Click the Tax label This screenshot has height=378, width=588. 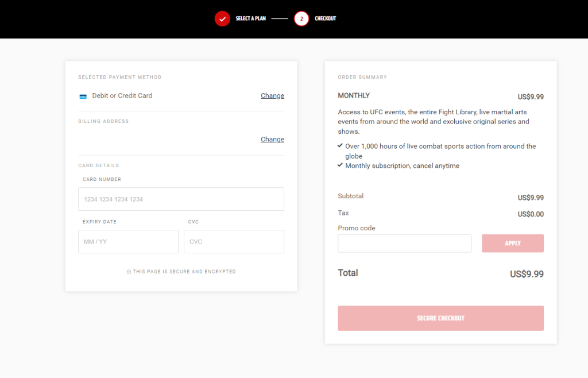[x=343, y=213]
